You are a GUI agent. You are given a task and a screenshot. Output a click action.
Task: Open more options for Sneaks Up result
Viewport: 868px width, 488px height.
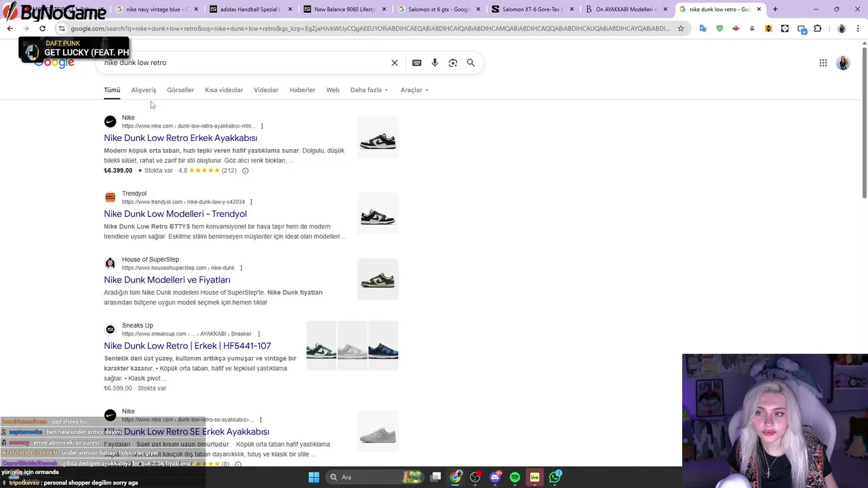click(x=258, y=333)
